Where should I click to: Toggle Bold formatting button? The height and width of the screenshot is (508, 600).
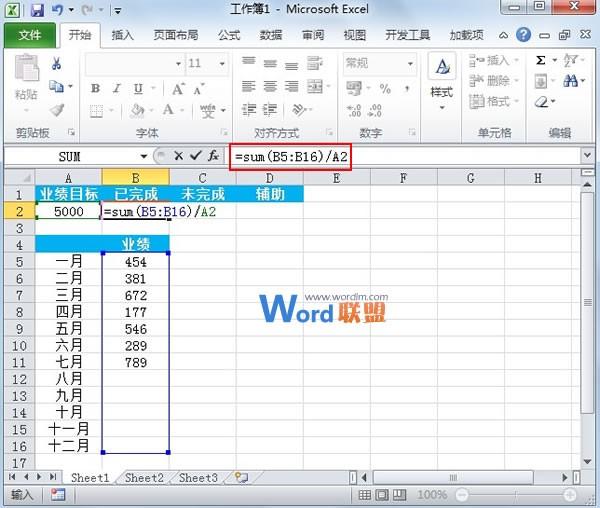click(95, 88)
